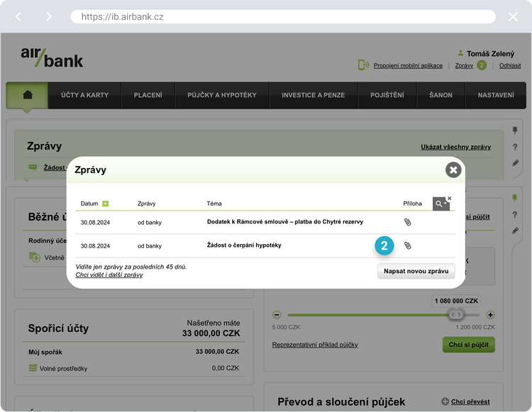Open attachment paperclip for Dodatek k Rámcové smlouvě
The height and width of the screenshot is (412, 532).
(x=407, y=222)
